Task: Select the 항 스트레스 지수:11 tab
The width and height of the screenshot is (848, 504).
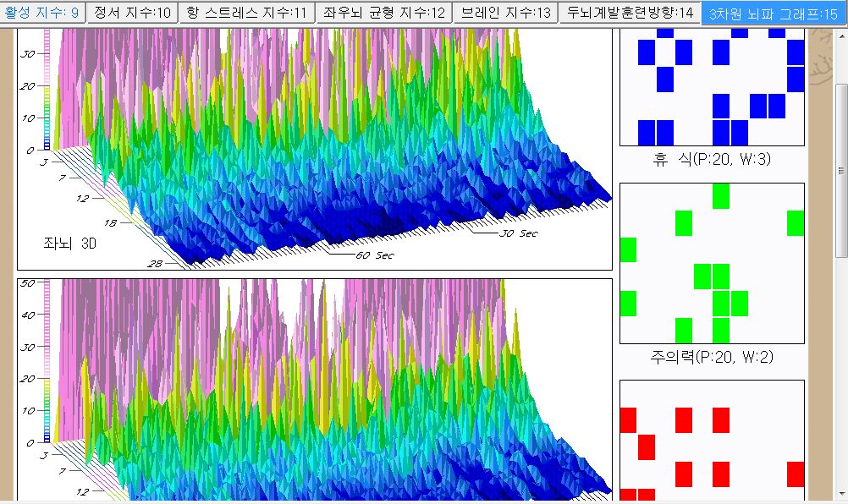Action: pos(245,13)
